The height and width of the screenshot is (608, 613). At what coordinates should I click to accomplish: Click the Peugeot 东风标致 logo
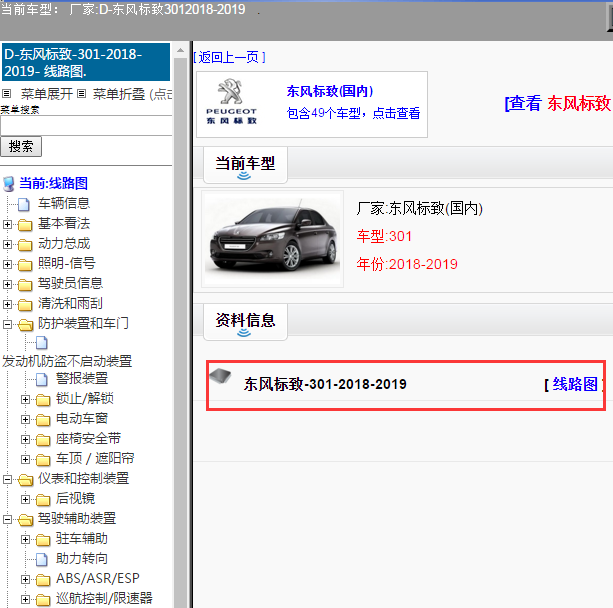[231, 102]
